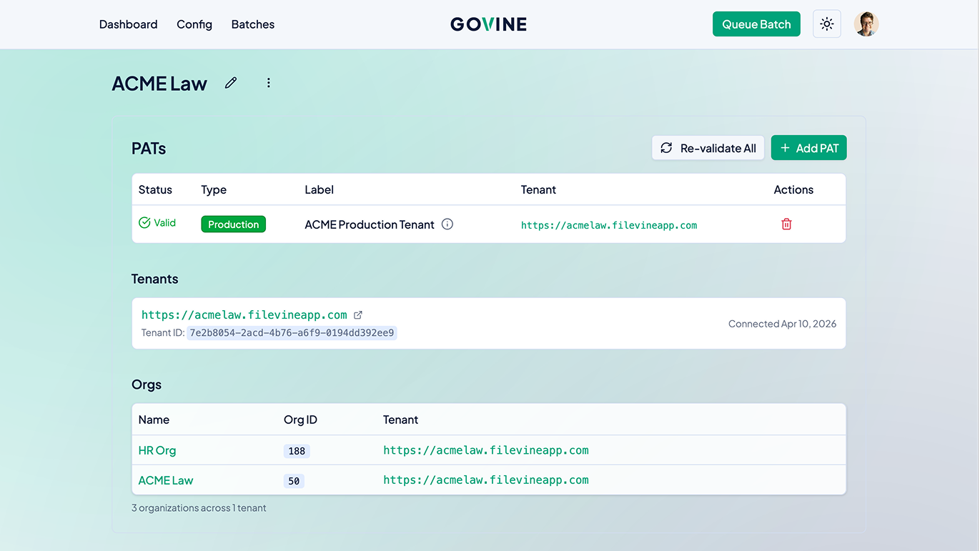Click the Label column header in PATs table
The image size is (980, 551).
coord(320,189)
